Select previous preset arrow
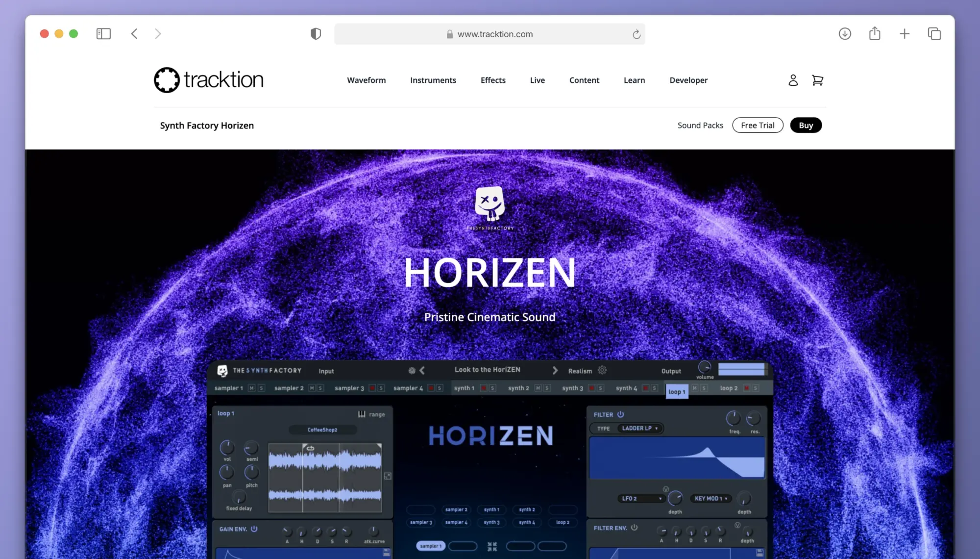 tap(422, 371)
